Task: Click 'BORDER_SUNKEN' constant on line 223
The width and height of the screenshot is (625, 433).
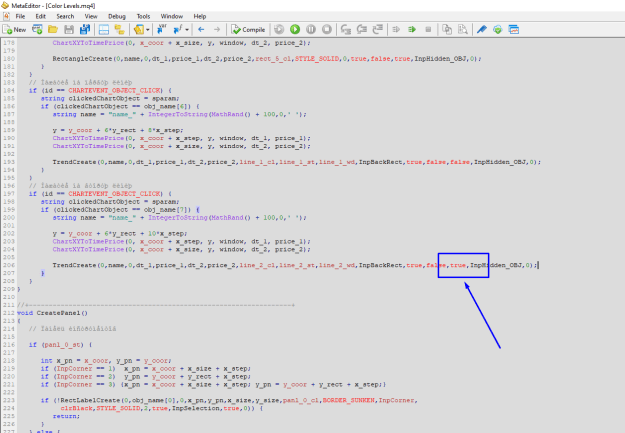Action: [x=348, y=400]
